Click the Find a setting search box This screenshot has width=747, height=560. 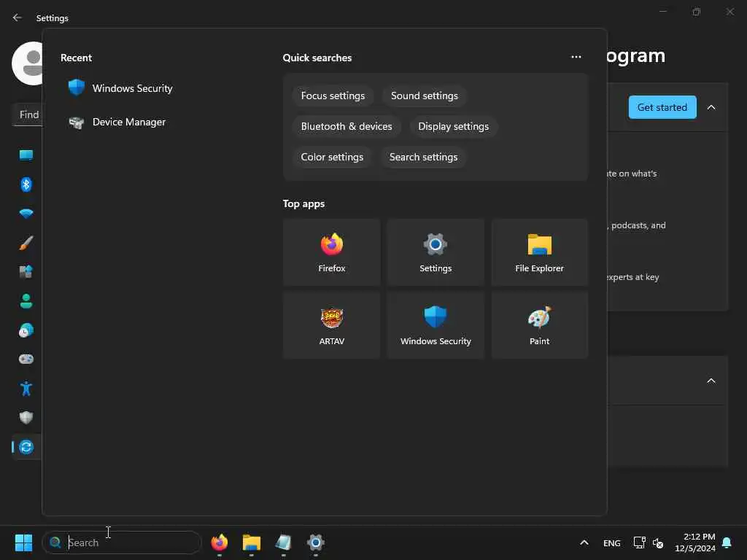tap(28, 114)
